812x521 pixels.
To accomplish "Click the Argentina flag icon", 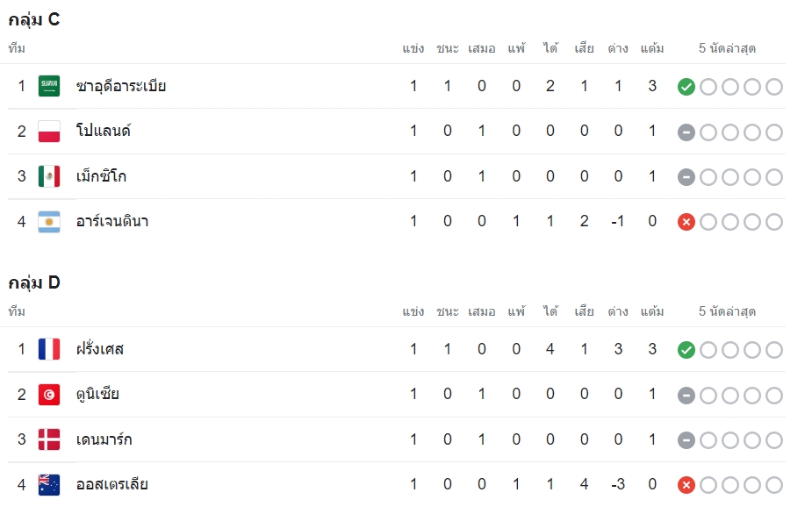I will pyautogui.click(x=49, y=222).
